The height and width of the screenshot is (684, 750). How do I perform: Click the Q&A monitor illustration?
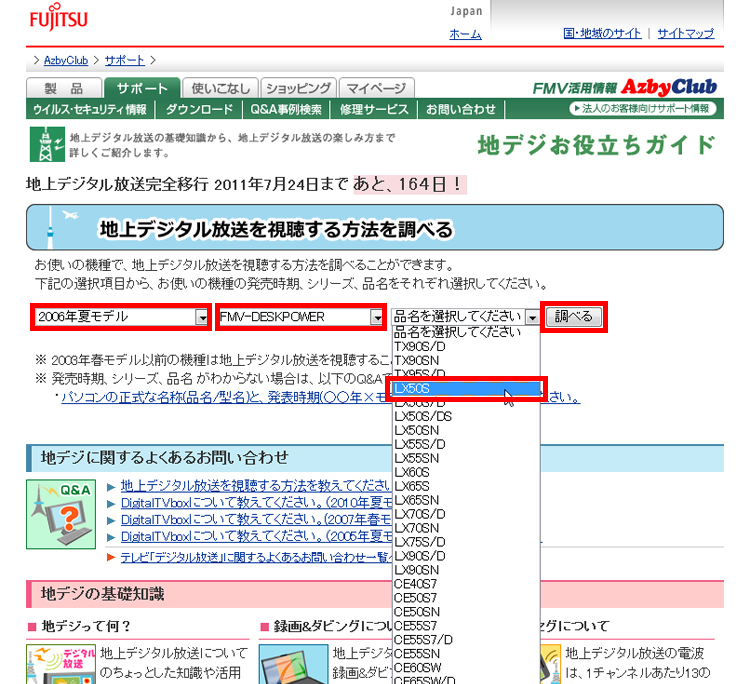tap(61, 514)
